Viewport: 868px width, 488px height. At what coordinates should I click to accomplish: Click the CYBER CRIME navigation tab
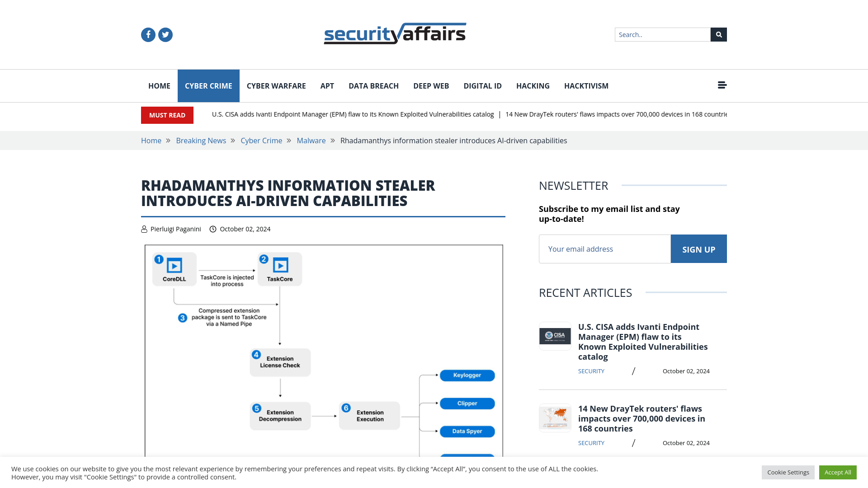[208, 86]
